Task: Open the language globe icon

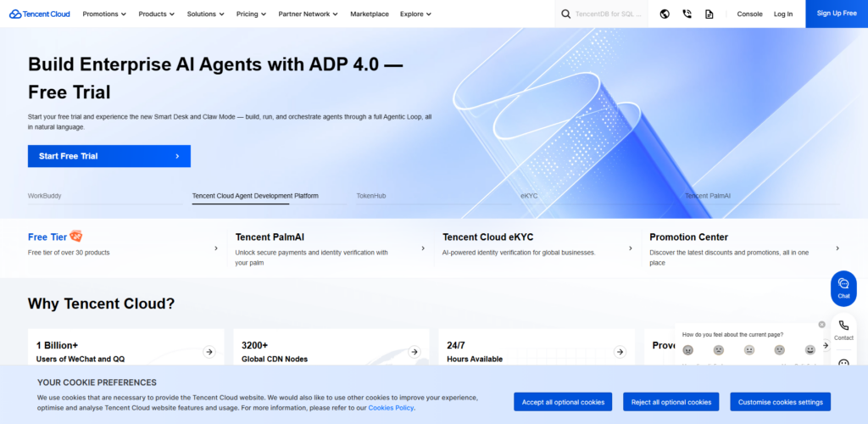Action: 665,14
